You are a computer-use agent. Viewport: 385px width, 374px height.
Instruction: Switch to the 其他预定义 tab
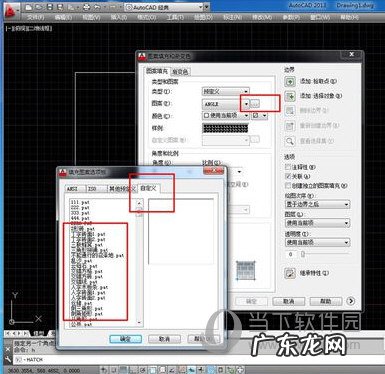(122, 189)
